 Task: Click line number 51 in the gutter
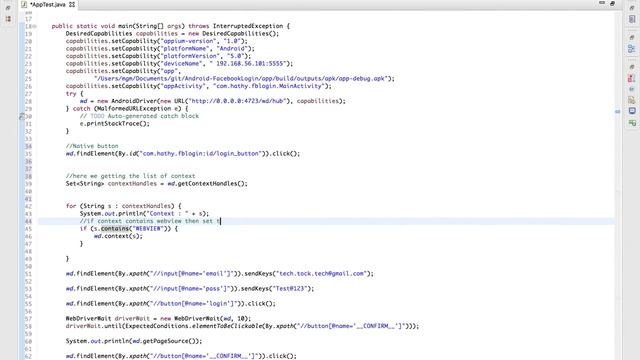pyautogui.click(x=28, y=274)
